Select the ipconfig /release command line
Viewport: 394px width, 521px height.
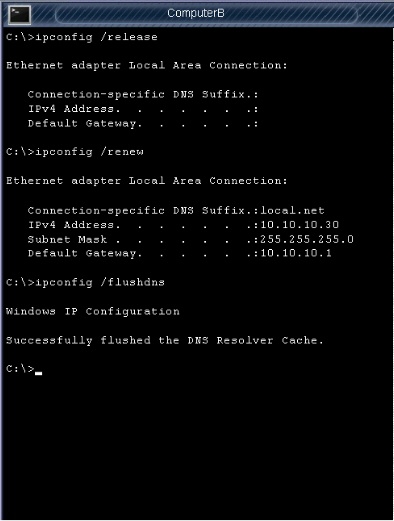(82, 37)
